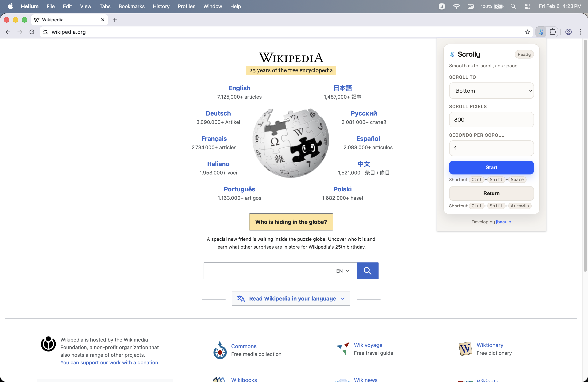View site information icon in address bar
The image size is (588, 382).
45,32
